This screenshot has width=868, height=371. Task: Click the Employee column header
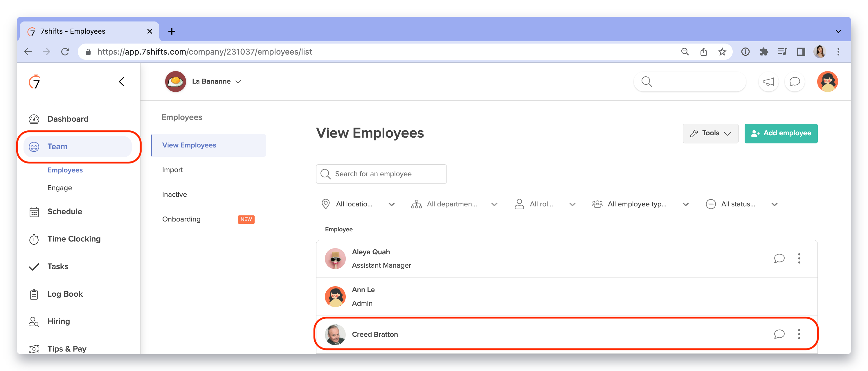click(339, 229)
